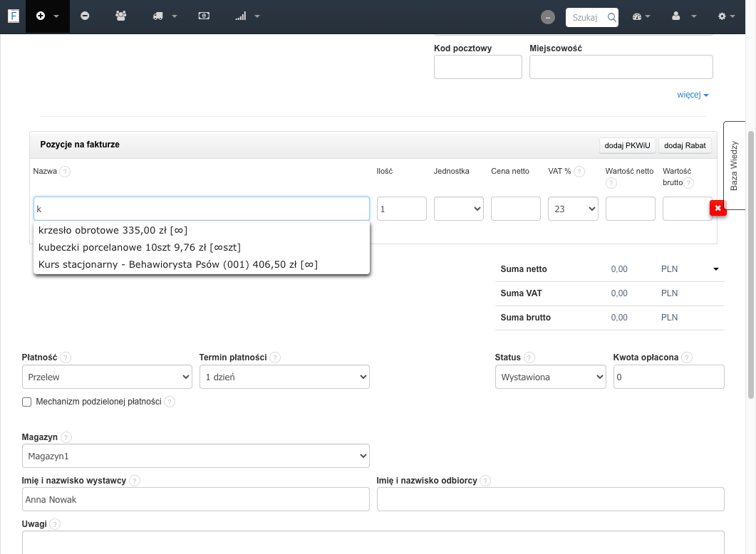Click the Szukaj search field
This screenshot has width=756, height=554.
(x=586, y=17)
